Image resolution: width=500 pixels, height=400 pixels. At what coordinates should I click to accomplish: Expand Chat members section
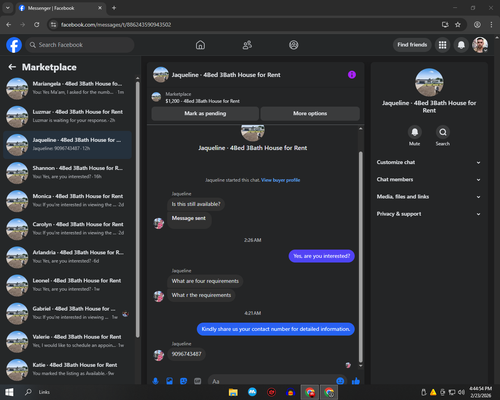coord(429,180)
